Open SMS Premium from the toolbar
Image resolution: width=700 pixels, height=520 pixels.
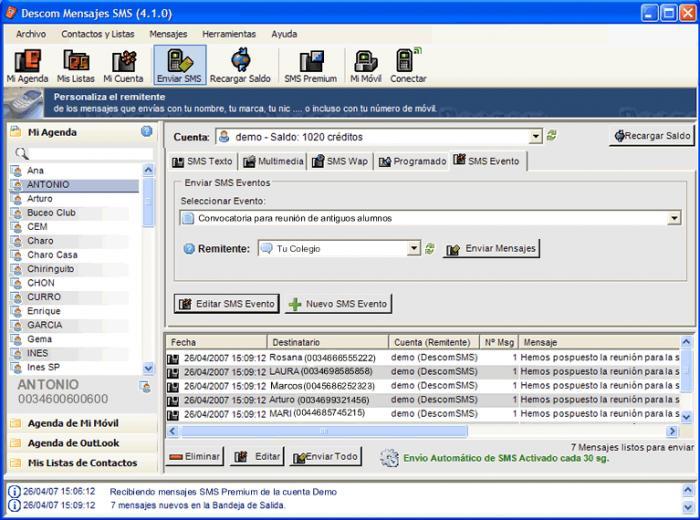click(311, 66)
